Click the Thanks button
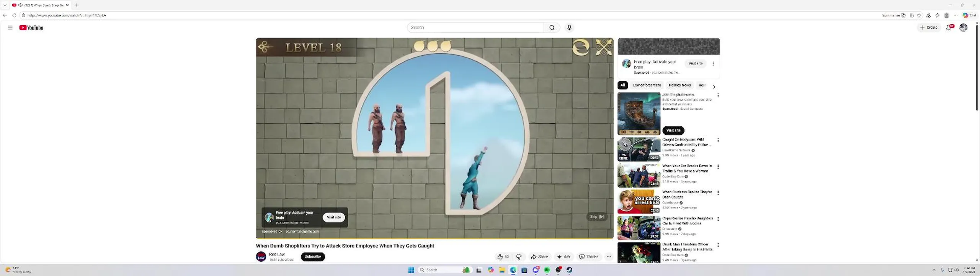980x276 pixels. (589, 257)
